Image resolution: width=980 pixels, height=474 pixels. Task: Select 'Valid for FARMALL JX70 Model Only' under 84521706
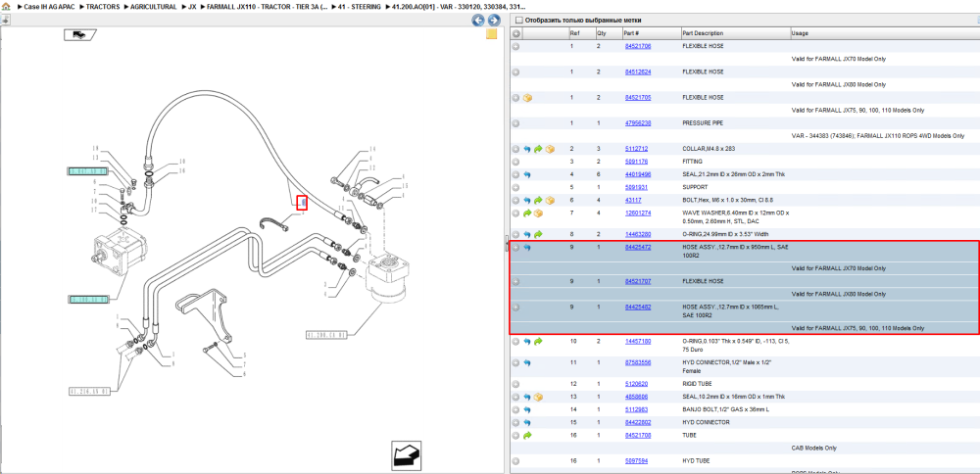pos(839,59)
